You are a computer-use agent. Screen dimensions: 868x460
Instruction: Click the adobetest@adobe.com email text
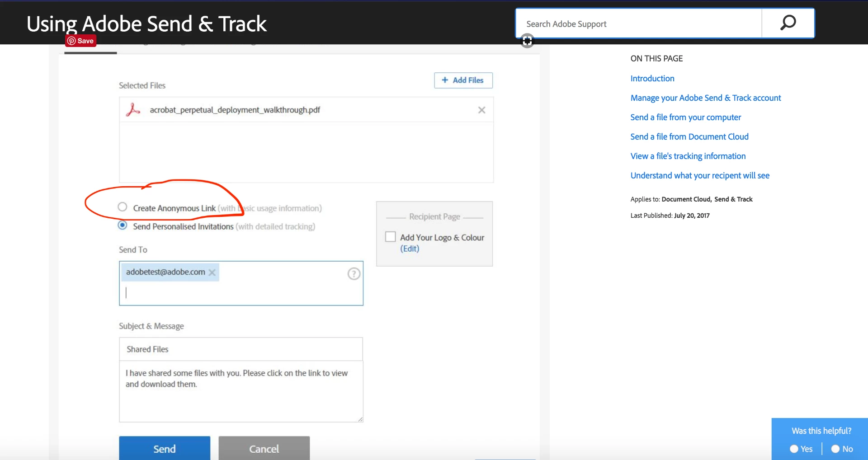coord(165,272)
